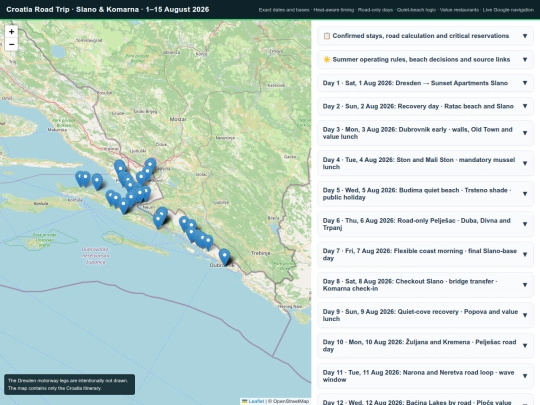Click the header subtitle about heat-aware timing
This screenshot has width=540, height=405.
pyautogui.click(x=396, y=10)
